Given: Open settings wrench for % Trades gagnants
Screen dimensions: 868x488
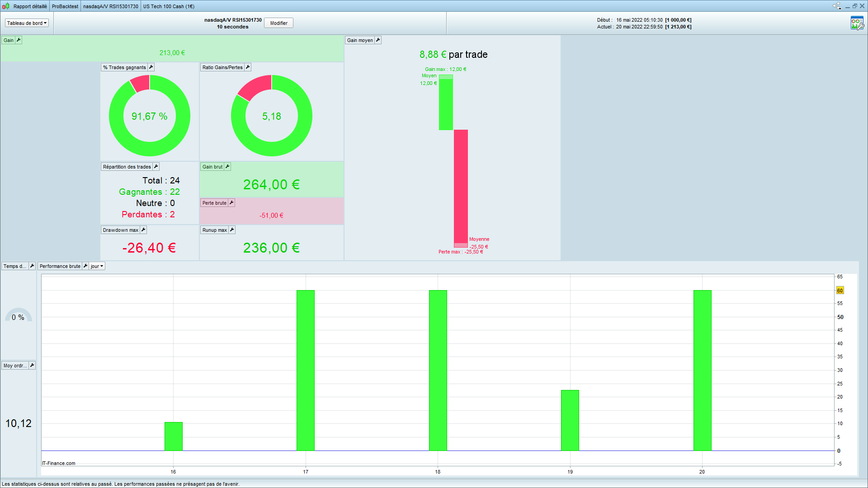Looking at the screenshot, I should 151,67.
